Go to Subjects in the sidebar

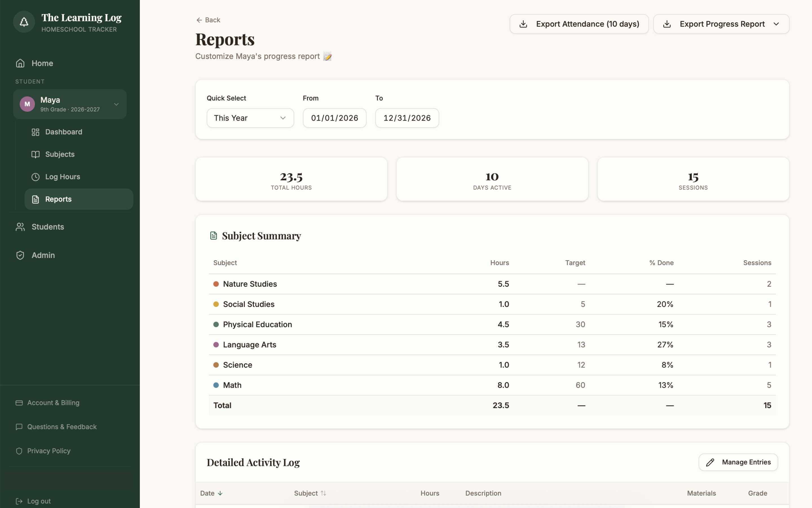coord(79,154)
